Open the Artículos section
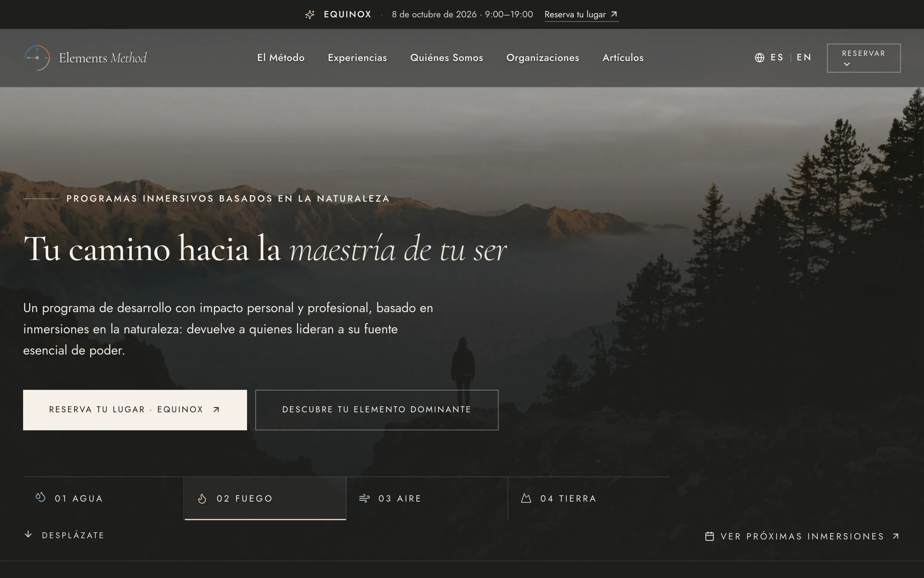Viewport: 924px width, 578px height. [x=623, y=58]
